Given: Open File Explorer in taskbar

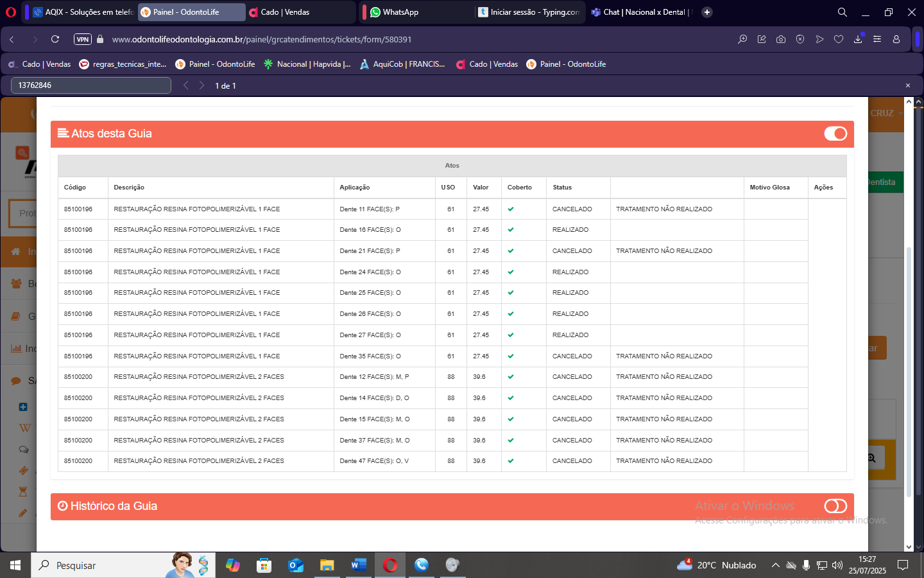Looking at the screenshot, I should pyautogui.click(x=327, y=565).
